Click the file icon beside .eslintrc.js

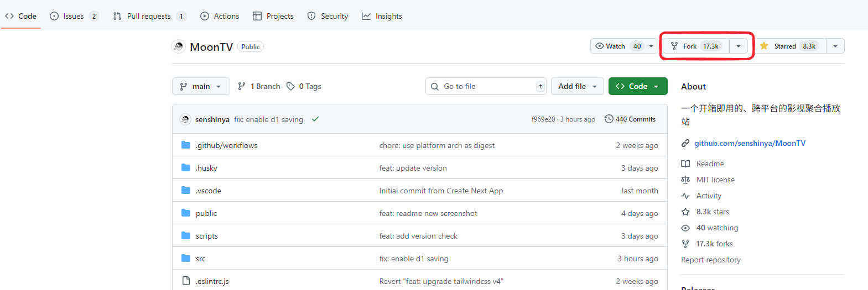click(x=186, y=281)
